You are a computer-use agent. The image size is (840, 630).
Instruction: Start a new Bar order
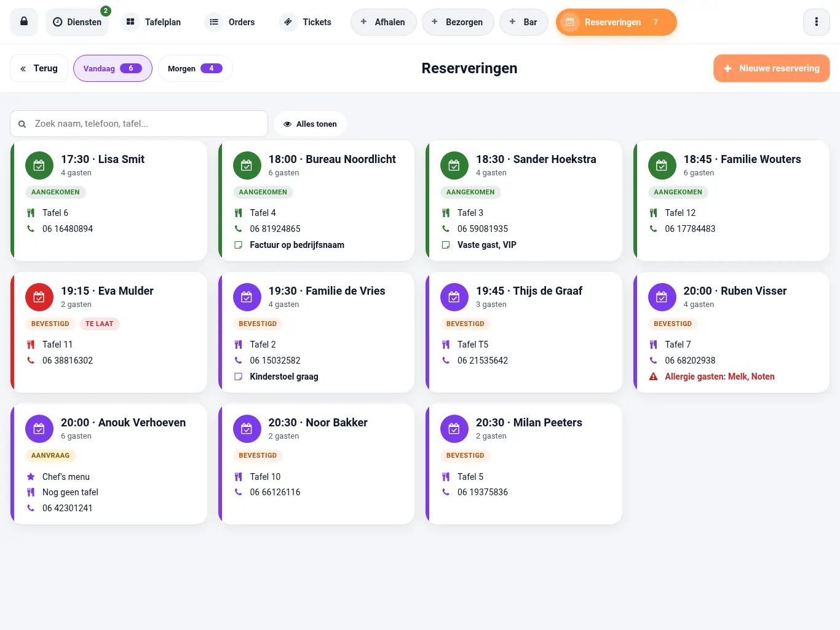(523, 22)
